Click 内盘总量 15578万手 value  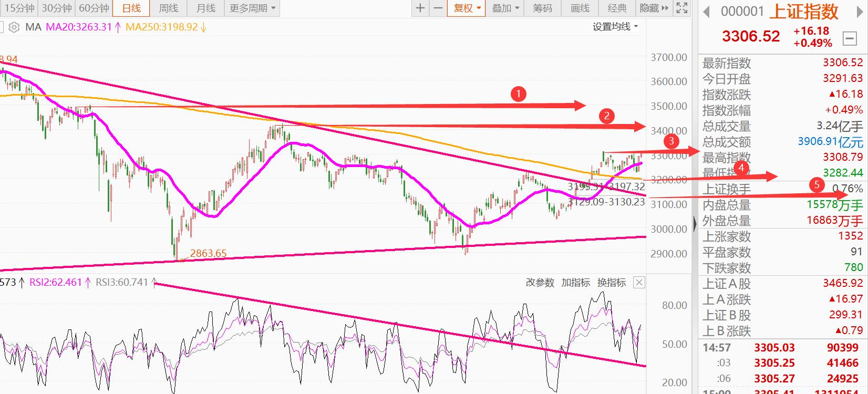point(834,205)
